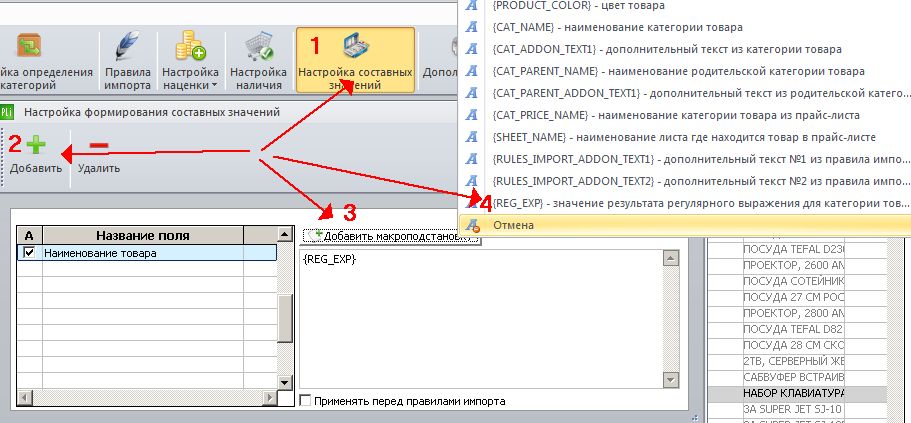The image size is (911, 423).
Task: Open Настройка наличия ribbon button
Action: tap(259, 60)
